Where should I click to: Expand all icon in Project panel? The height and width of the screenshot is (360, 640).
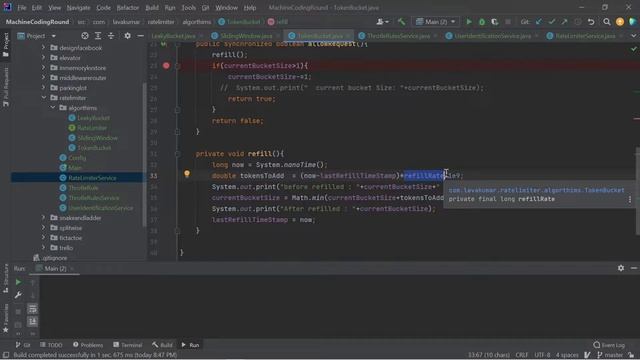pos(98,36)
